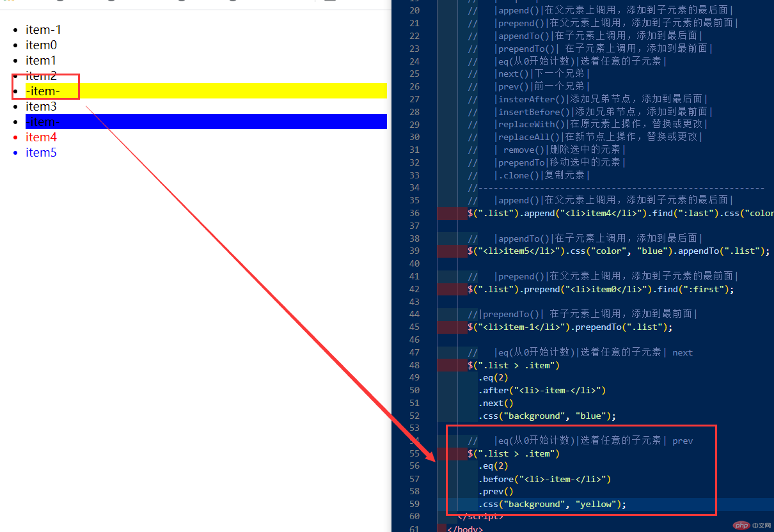
Task: Click the '.css("background", "blue")' code line
Action: 547,416
